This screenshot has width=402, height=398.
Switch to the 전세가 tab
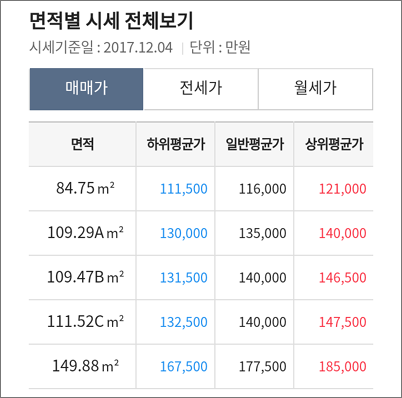[201, 89]
